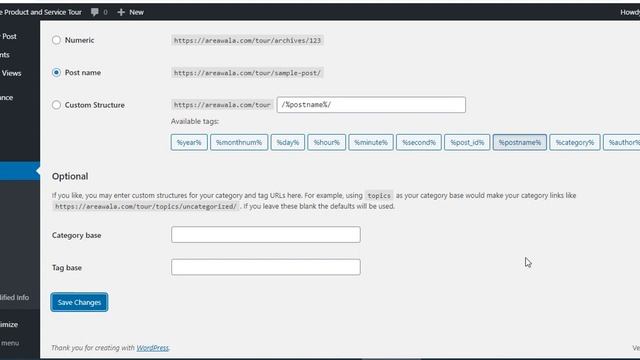Select the Numeric permalink radio button
Screen dimensions: 640x360
(56, 40)
